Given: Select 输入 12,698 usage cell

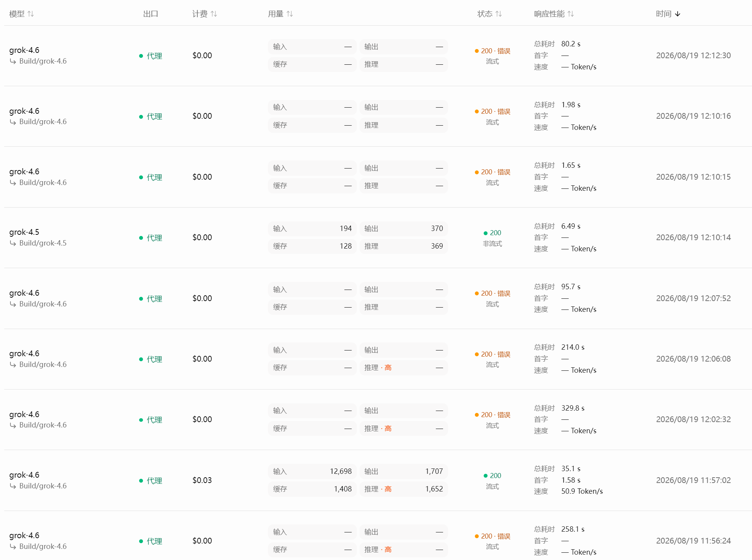Looking at the screenshot, I should coord(312,472).
